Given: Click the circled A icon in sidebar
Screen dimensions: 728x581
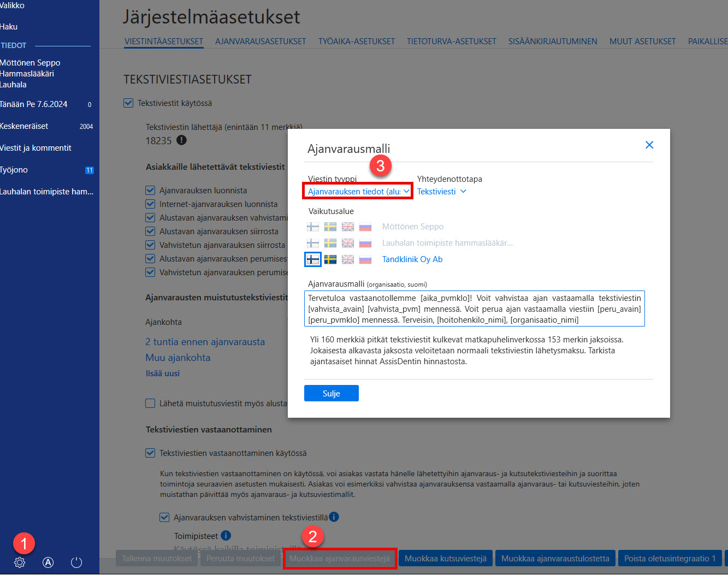Looking at the screenshot, I should click(48, 562).
